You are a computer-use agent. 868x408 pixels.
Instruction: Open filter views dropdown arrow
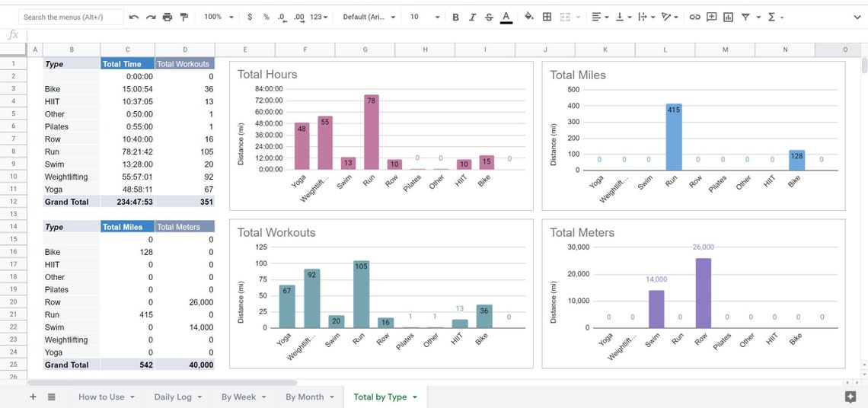click(x=758, y=18)
